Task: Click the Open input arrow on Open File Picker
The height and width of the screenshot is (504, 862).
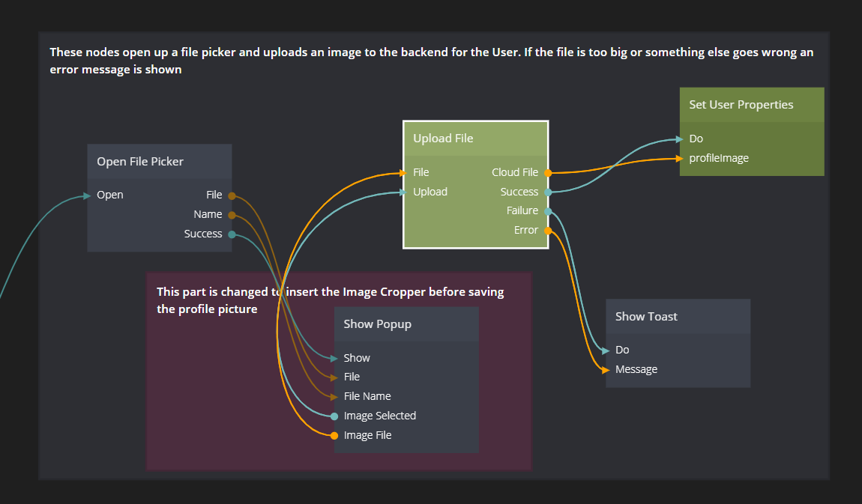Action: (x=88, y=195)
